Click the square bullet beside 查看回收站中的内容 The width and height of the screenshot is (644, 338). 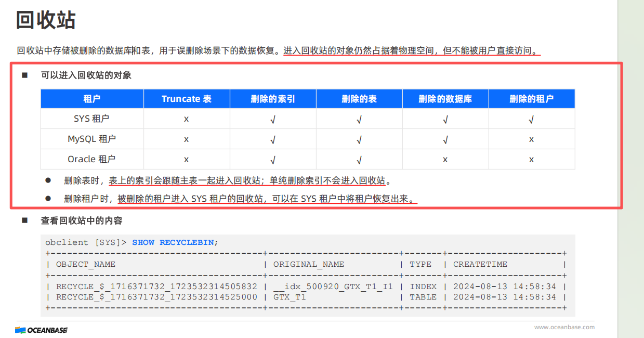[x=24, y=220]
